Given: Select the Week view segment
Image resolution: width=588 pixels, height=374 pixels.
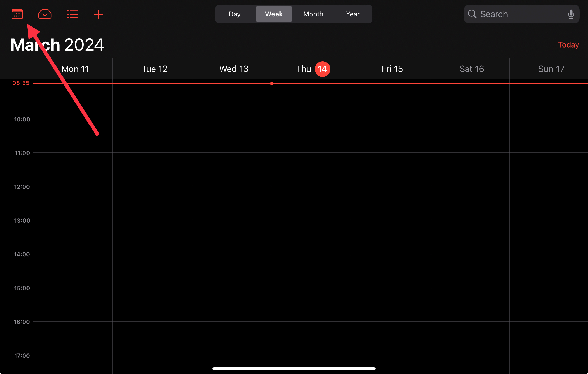Looking at the screenshot, I should pyautogui.click(x=274, y=14).
